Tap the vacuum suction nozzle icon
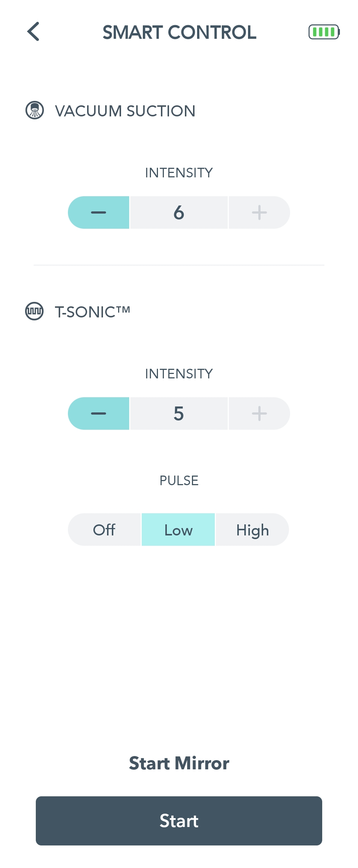The width and height of the screenshot is (358, 868). tap(35, 110)
